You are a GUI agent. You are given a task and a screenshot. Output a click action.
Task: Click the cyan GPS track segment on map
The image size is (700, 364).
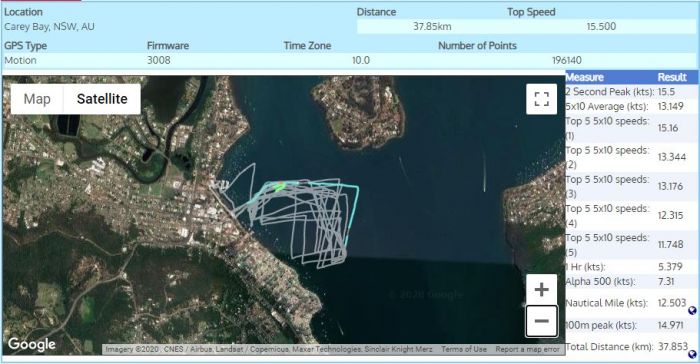pyautogui.click(x=354, y=209)
